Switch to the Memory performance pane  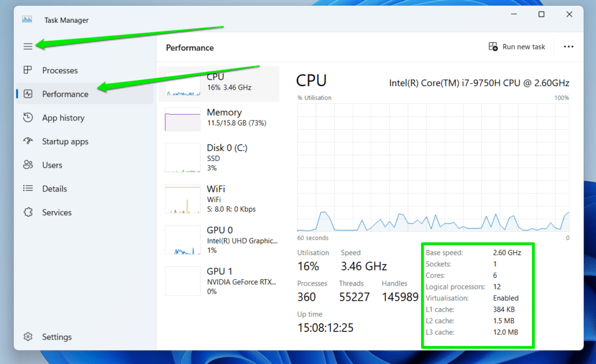coord(219,120)
